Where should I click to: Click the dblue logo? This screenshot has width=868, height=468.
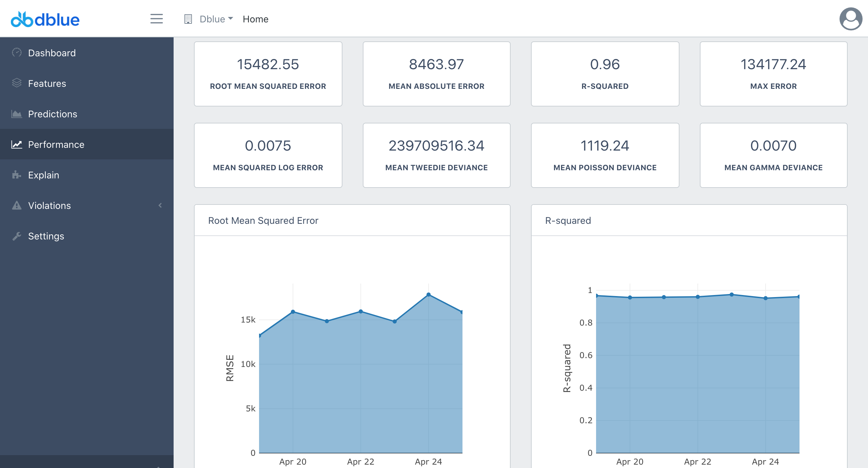coord(45,19)
